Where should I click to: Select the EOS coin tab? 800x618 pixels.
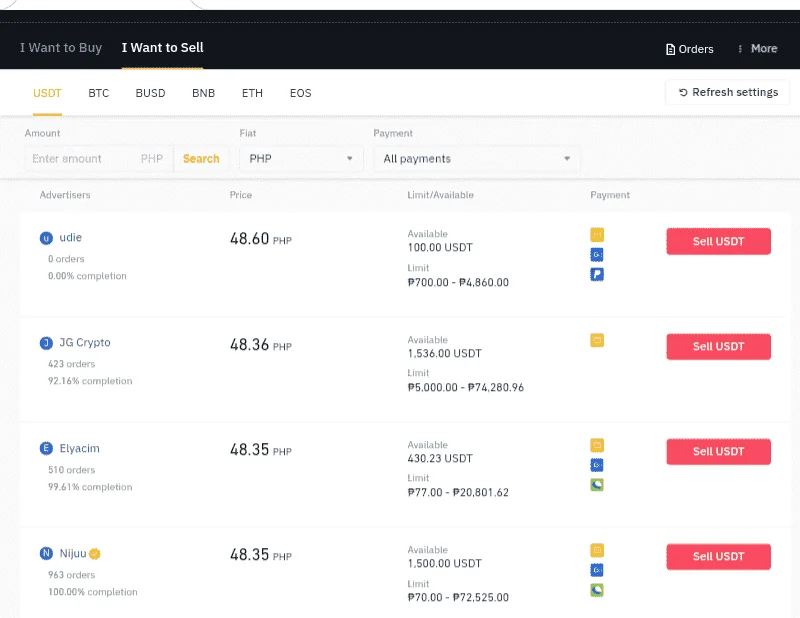coord(301,93)
